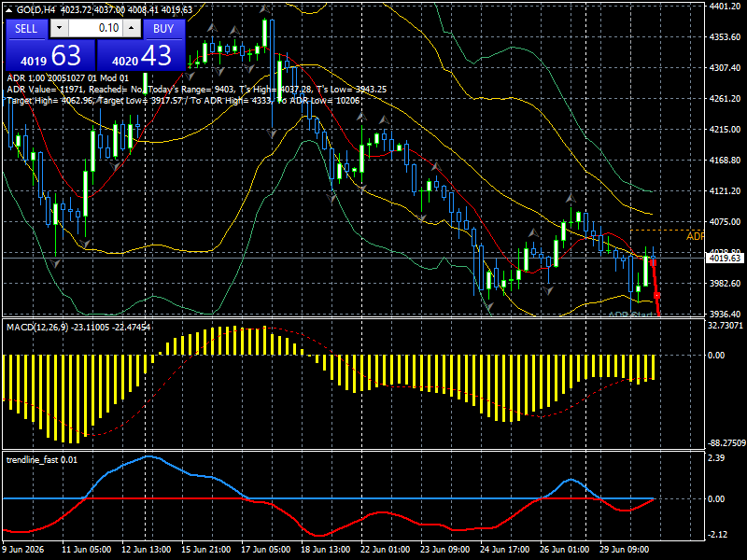Screen dimensions: 747x560
Task: Buy at the 4020.43 ask price tile
Action: 141,56
